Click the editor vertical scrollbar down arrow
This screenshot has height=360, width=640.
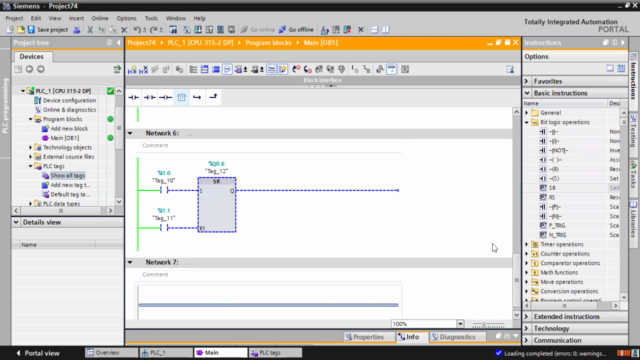point(516,315)
